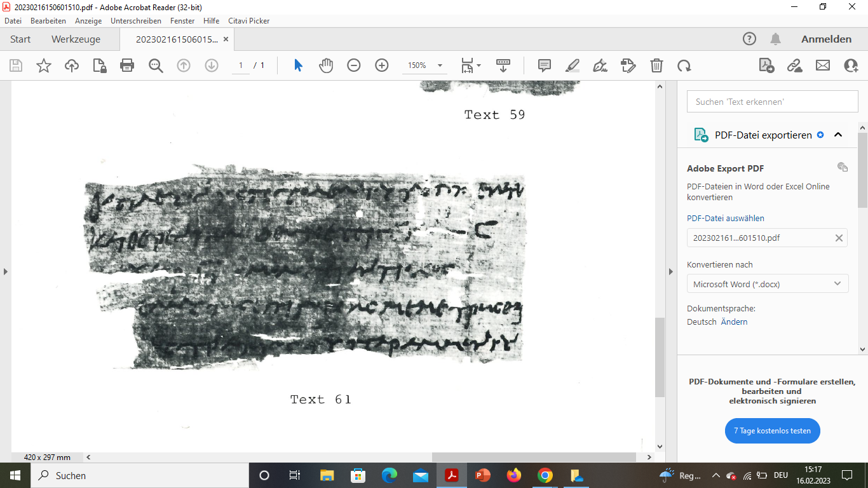Click the Anmelden sign-in button
The width and height of the screenshot is (868, 488).
coord(826,39)
